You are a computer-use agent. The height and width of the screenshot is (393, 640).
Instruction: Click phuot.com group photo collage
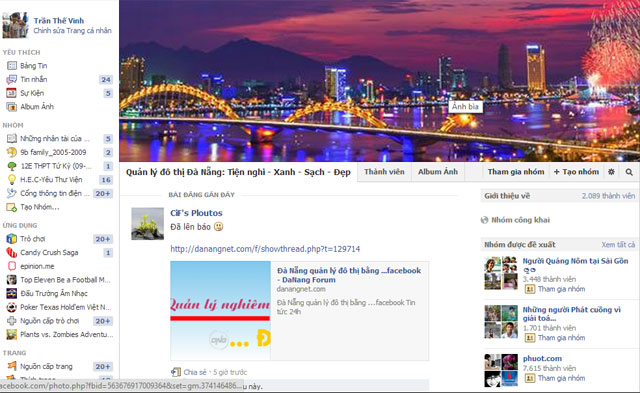click(x=501, y=370)
